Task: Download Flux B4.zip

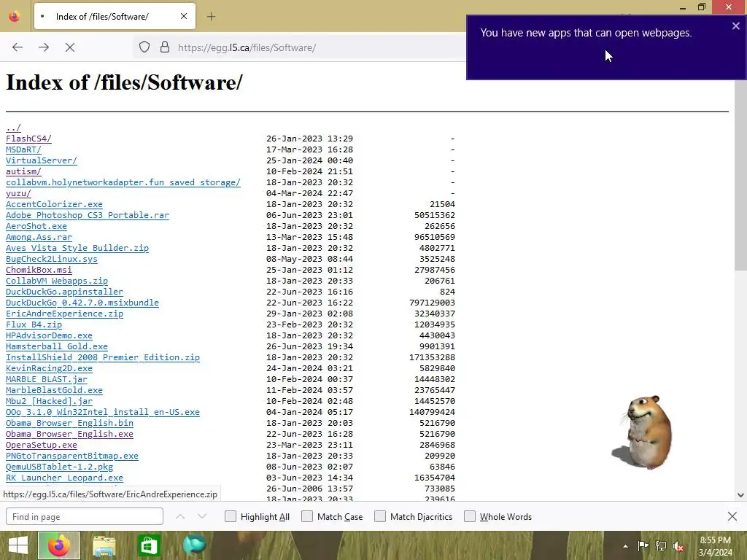Action: coord(34,324)
